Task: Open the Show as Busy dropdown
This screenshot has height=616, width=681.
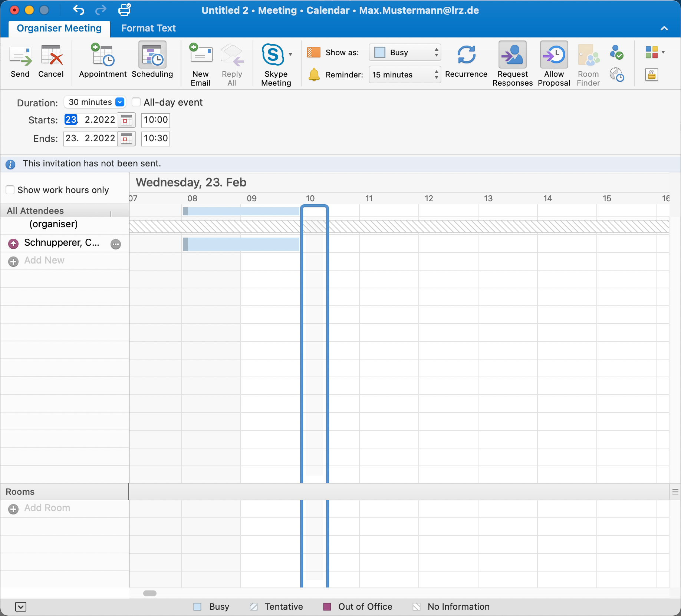Action: [x=405, y=53]
